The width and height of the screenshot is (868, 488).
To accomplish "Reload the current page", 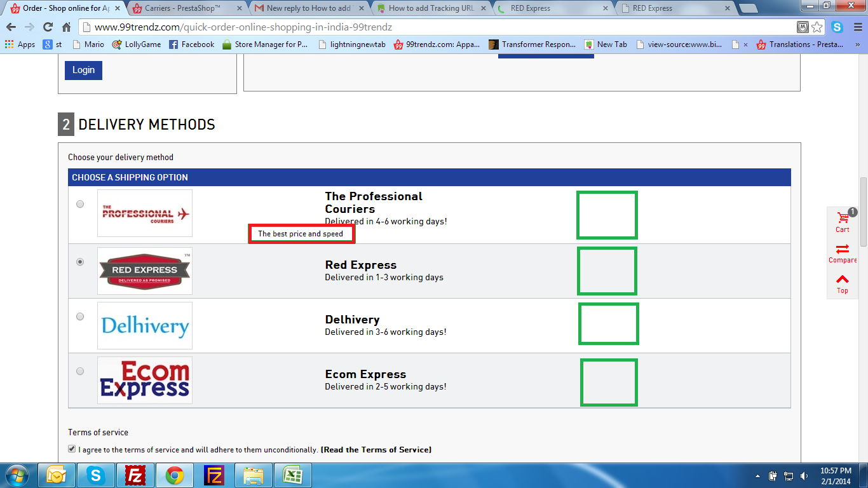I will (x=48, y=27).
